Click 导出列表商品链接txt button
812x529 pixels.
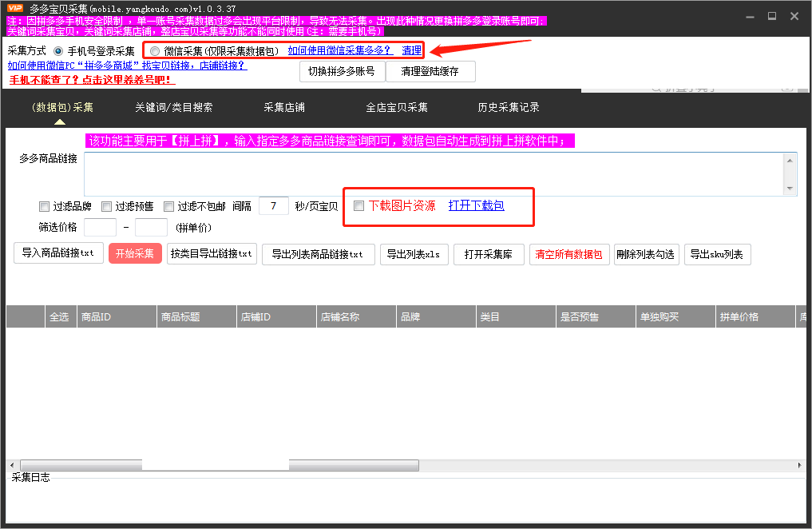click(x=318, y=254)
